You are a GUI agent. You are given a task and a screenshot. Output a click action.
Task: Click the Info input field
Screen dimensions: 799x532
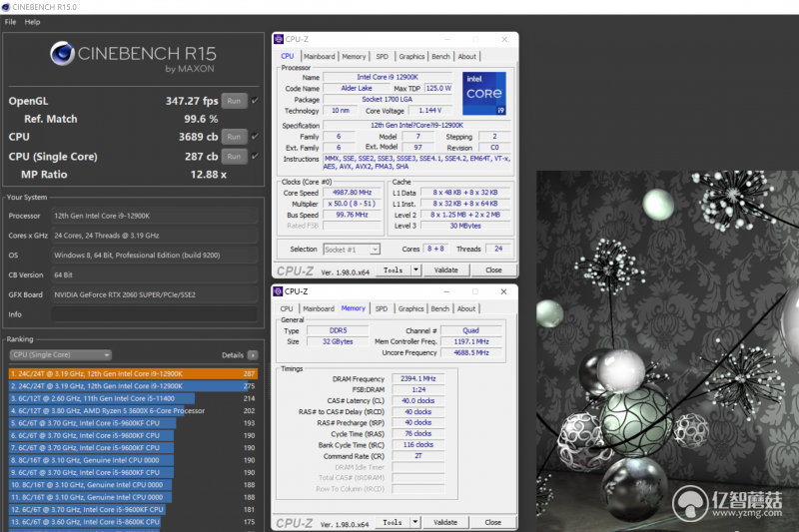pos(155,314)
